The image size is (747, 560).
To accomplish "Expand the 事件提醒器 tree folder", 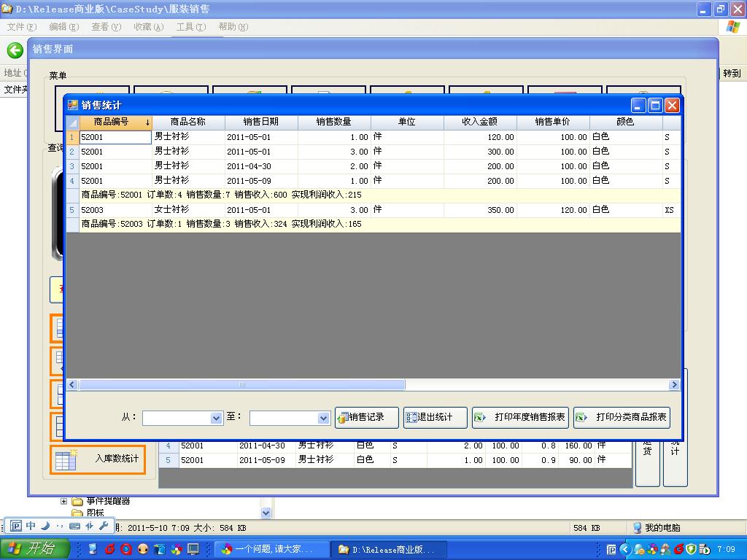I will [x=64, y=502].
